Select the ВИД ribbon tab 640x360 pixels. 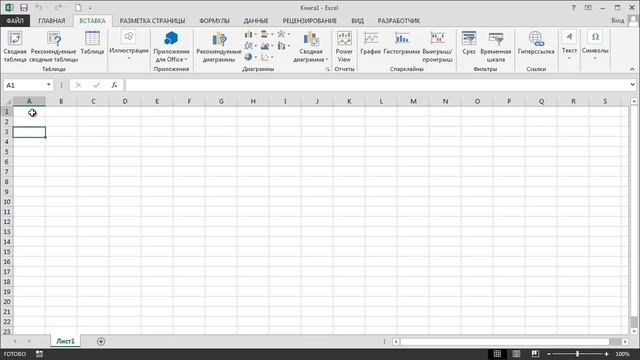click(358, 21)
